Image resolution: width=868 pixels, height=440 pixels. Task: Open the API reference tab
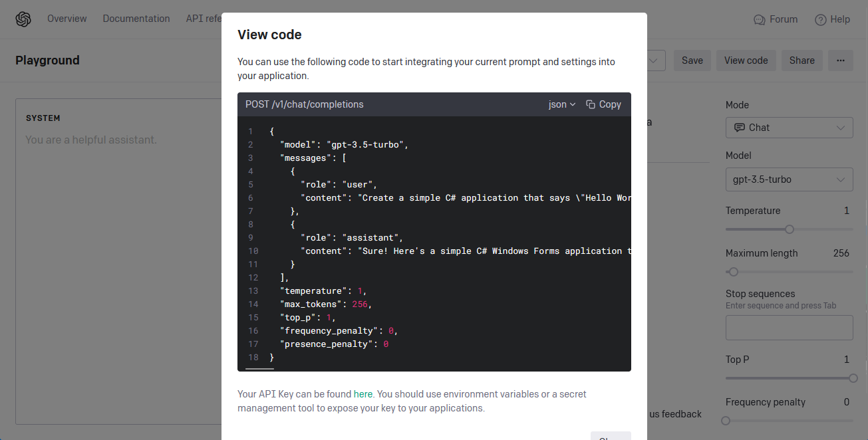[204, 19]
